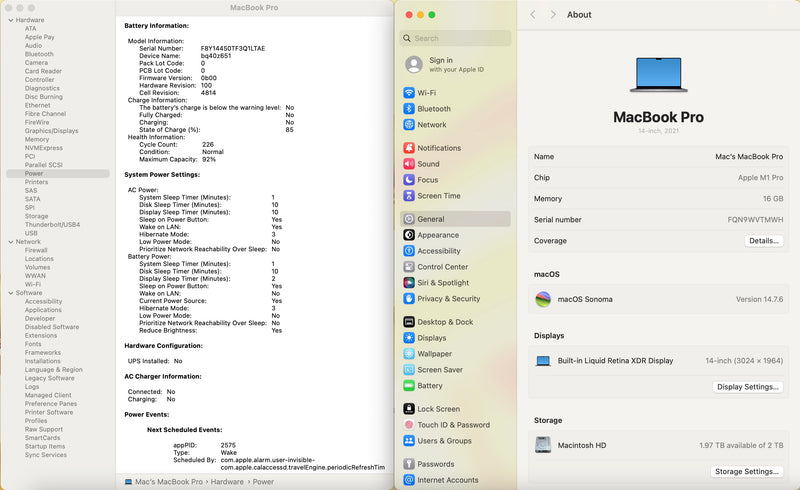Select the Sound speaker icon
Screen dimensions: 800x490
pos(409,164)
